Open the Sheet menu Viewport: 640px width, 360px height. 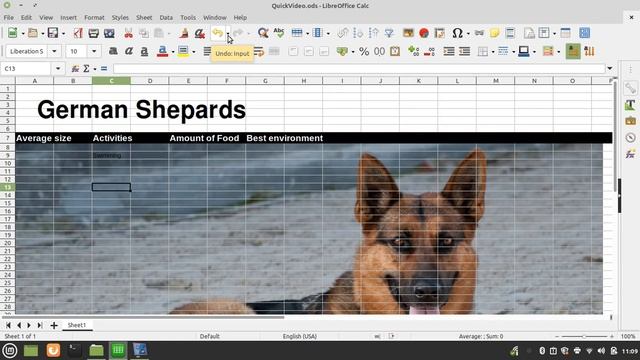(x=144, y=18)
